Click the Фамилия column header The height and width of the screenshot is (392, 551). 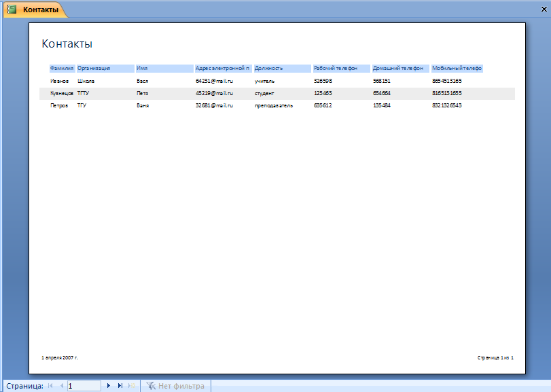click(x=62, y=69)
